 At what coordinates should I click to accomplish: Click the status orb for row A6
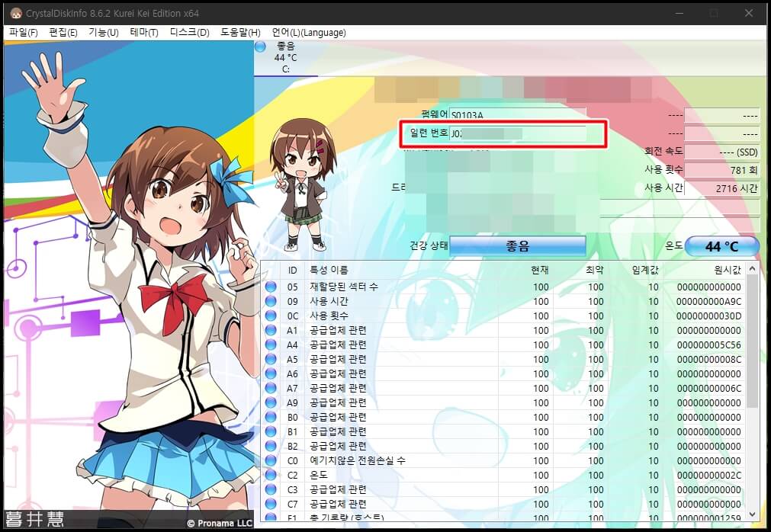click(271, 373)
